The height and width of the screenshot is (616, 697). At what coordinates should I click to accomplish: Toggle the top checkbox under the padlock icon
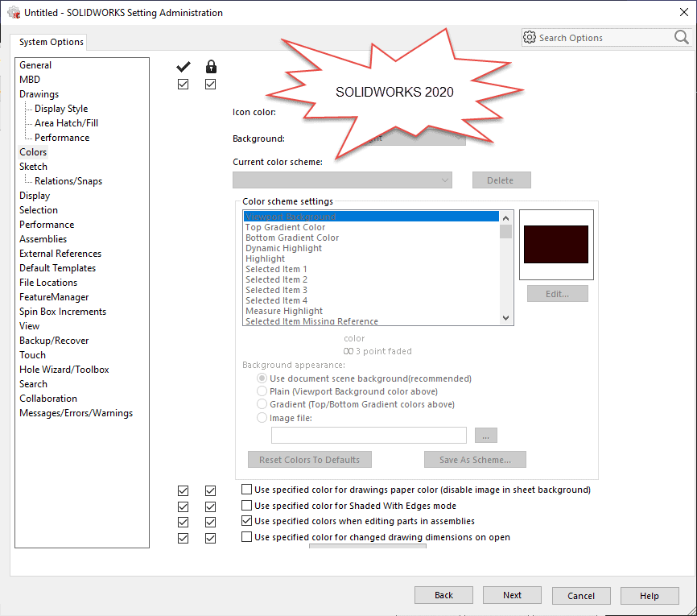[x=211, y=84]
